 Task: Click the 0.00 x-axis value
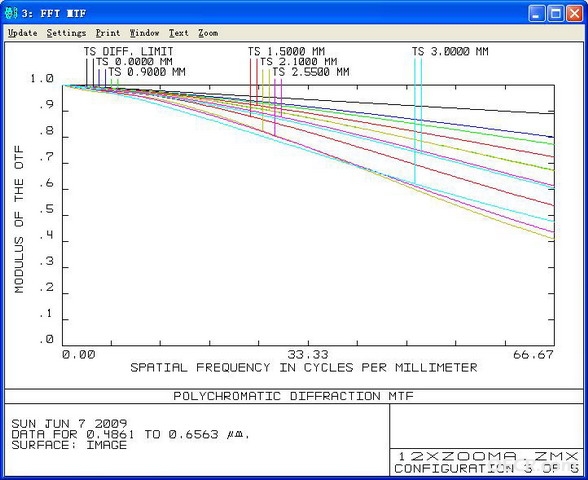[x=79, y=354]
